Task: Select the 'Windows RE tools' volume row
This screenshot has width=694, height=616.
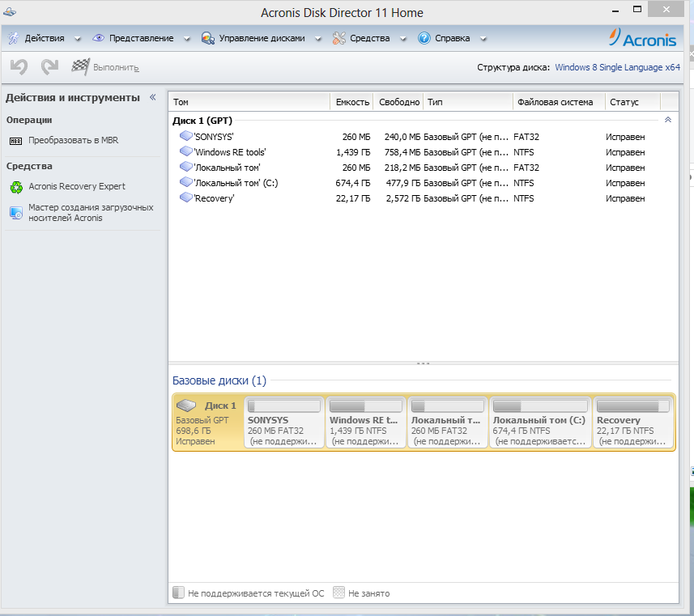Action: coord(230,152)
